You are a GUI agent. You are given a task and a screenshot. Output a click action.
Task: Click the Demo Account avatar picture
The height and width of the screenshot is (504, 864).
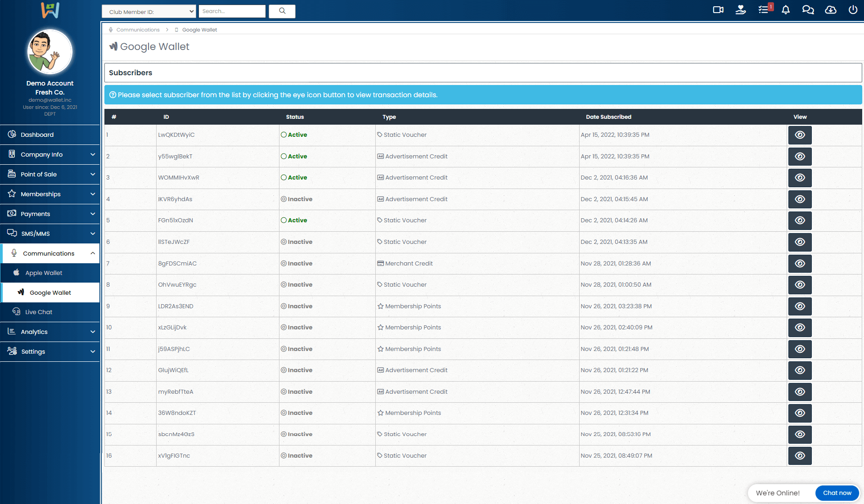pyautogui.click(x=49, y=52)
